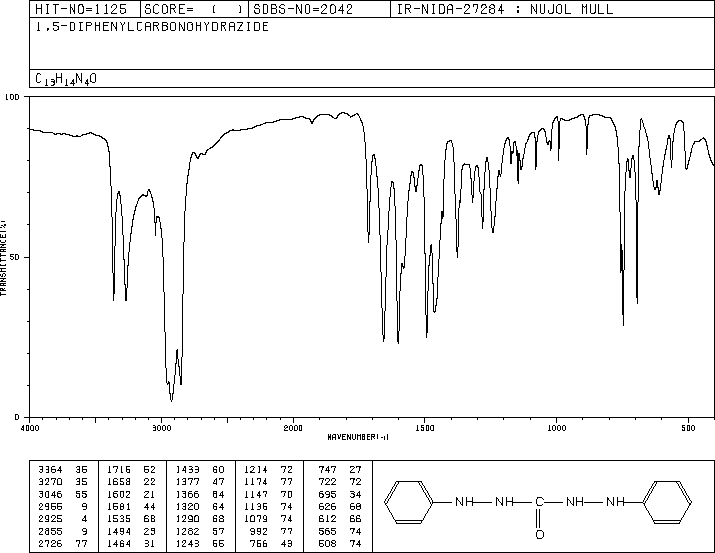Click the 1464 peak table entry
The image size is (715, 553).
pyautogui.click(x=131, y=543)
